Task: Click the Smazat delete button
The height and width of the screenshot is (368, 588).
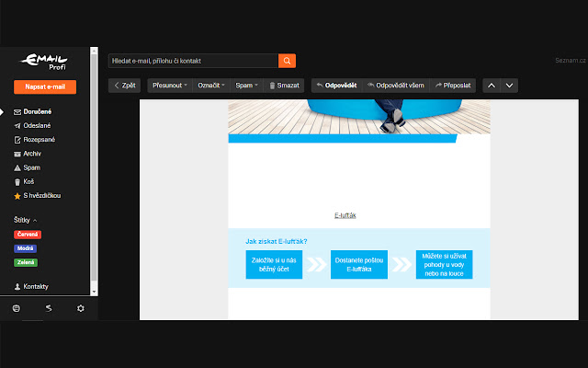Action: click(x=284, y=86)
